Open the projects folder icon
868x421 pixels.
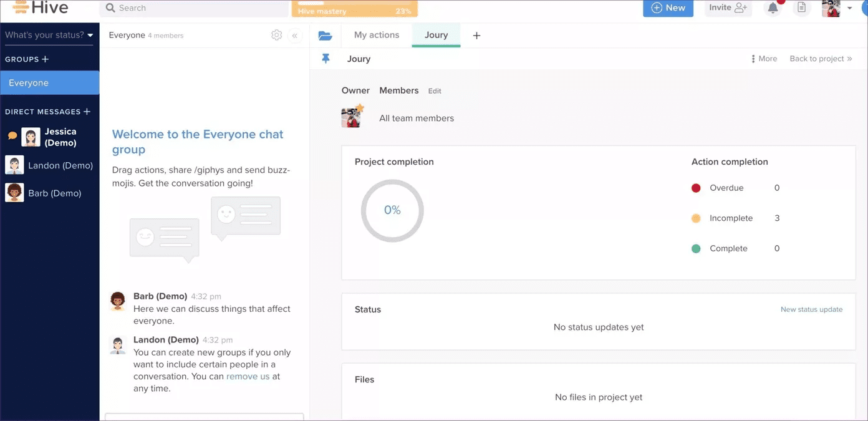point(325,36)
